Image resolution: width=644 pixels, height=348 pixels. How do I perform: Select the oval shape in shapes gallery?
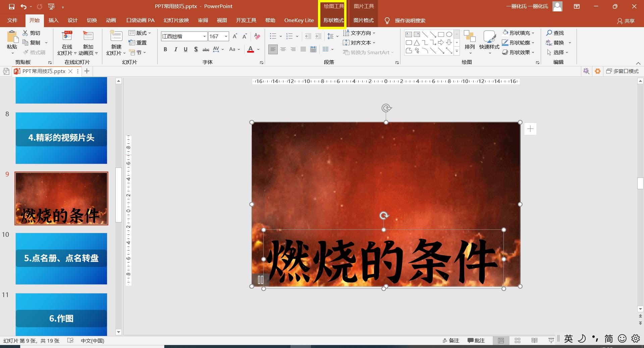(x=449, y=34)
